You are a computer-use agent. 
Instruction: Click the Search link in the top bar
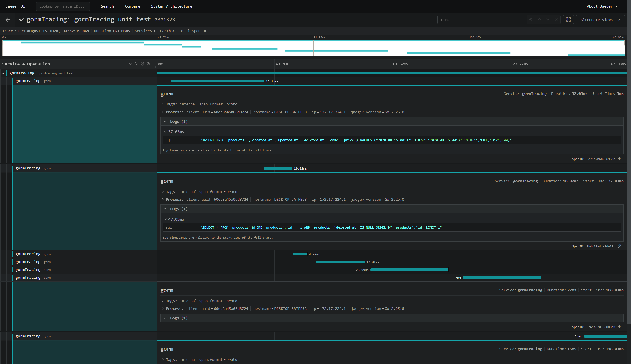107,6
